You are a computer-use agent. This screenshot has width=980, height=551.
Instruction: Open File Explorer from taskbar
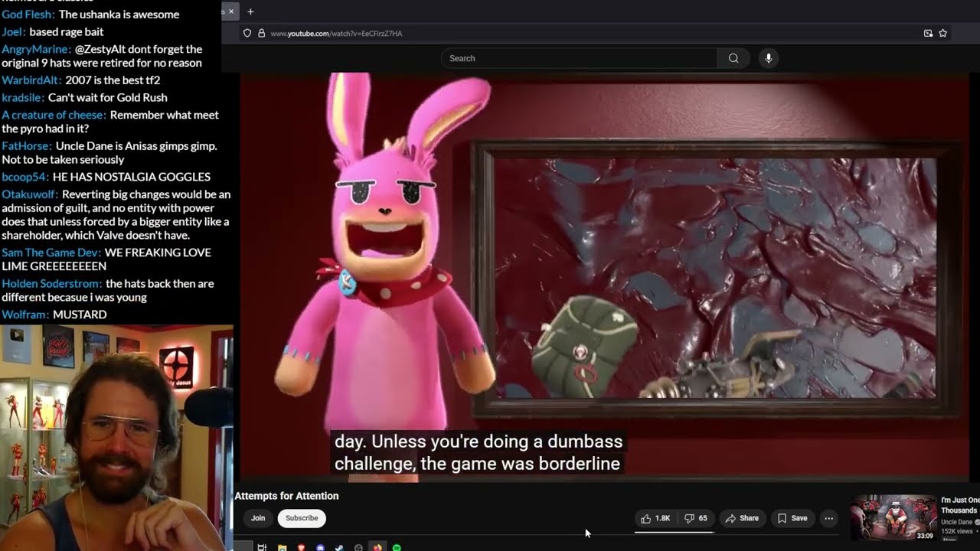pyautogui.click(x=282, y=547)
